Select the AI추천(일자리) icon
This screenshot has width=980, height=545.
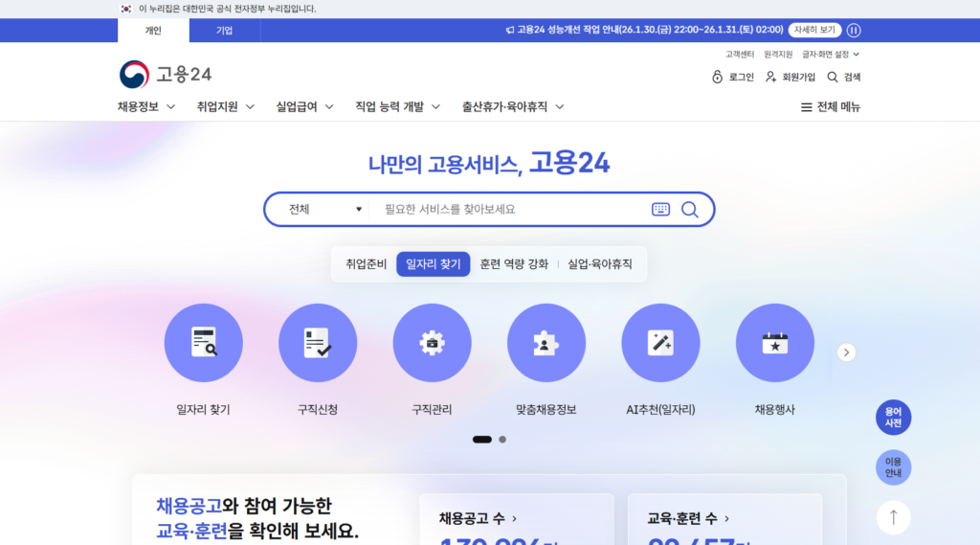pyautogui.click(x=660, y=343)
